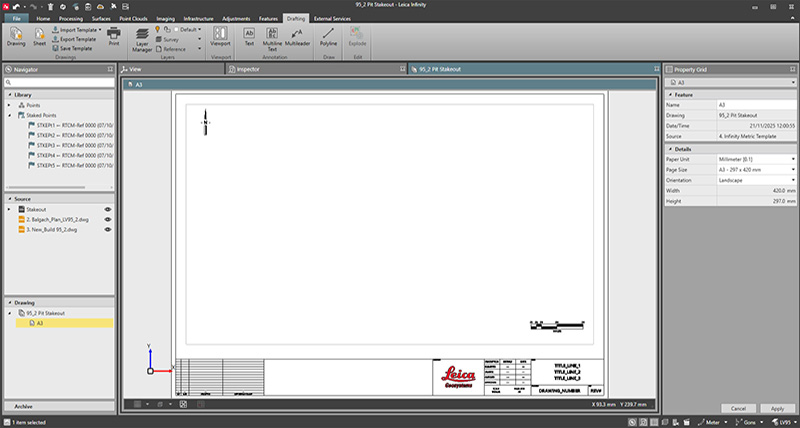800x428 pixels.
Task: Click the Print icon
Action: 114,37
